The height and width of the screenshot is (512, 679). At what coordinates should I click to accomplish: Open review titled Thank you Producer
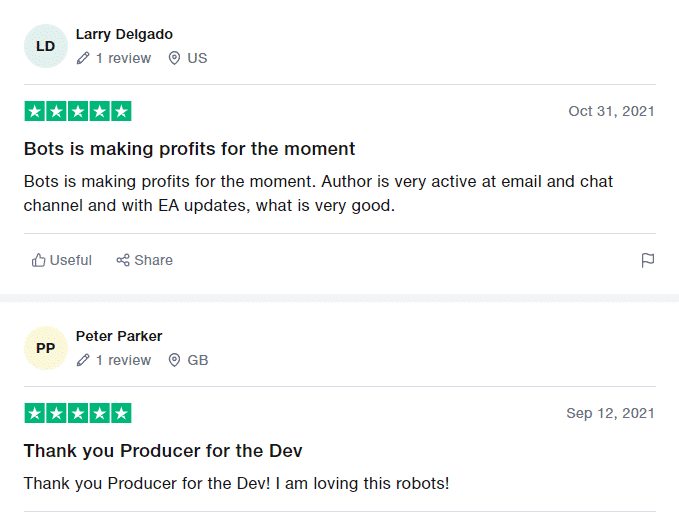pyautogui.click(x=163, y=451)
